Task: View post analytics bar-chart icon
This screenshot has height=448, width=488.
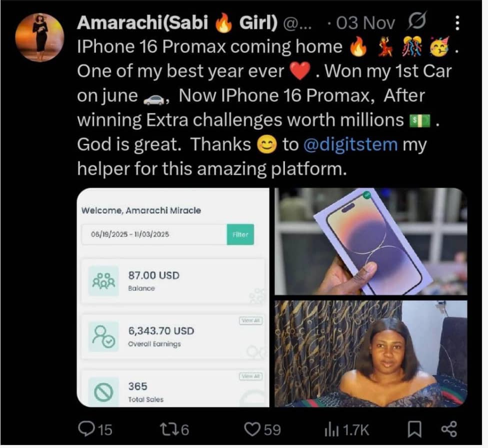Action: coord(331,430)
